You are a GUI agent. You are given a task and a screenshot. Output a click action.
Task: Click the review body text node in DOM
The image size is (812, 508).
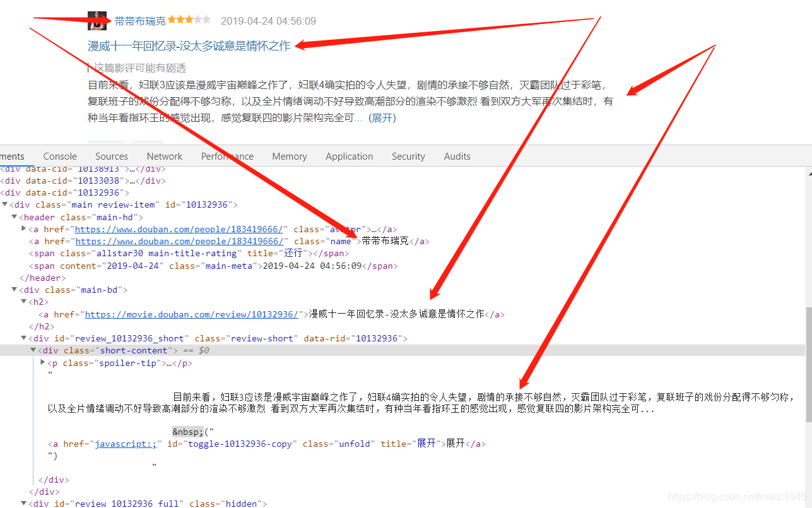tap(421, 403)
